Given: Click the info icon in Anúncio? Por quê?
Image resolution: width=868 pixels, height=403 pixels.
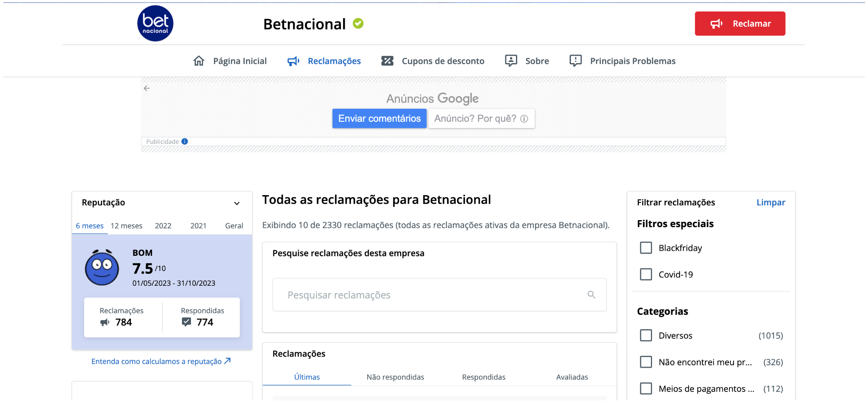Looking at the screenshot, I should pos(524,118).
